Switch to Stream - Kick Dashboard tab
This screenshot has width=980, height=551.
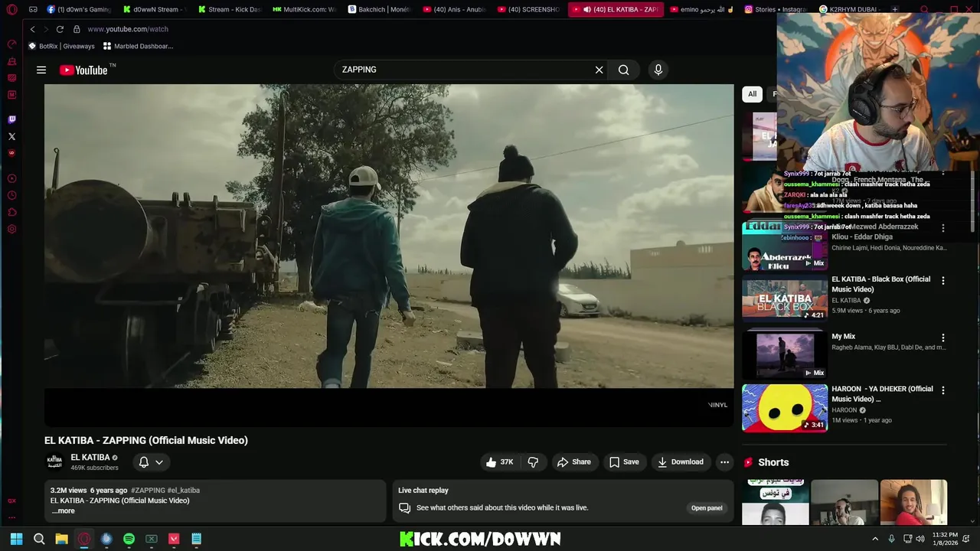(230, 9)
